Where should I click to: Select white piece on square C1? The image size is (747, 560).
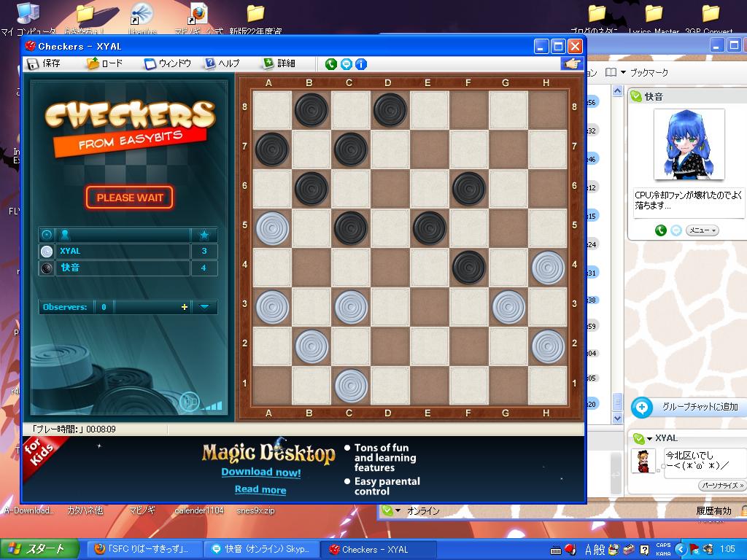(x=351, y=385)
